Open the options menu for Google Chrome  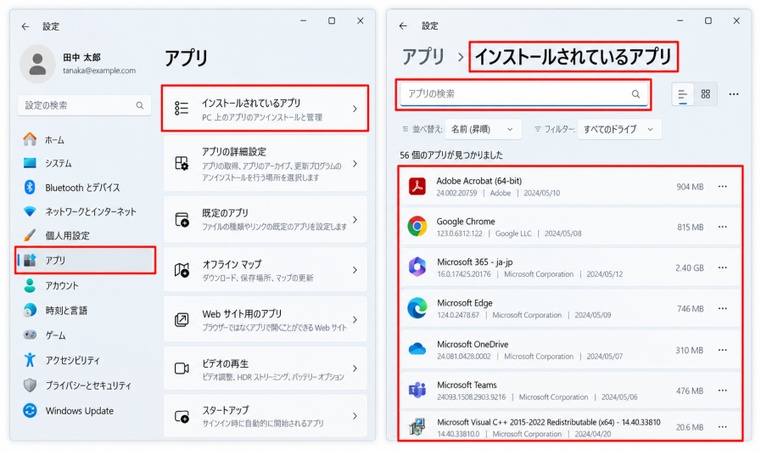click(x=723, y=227)
